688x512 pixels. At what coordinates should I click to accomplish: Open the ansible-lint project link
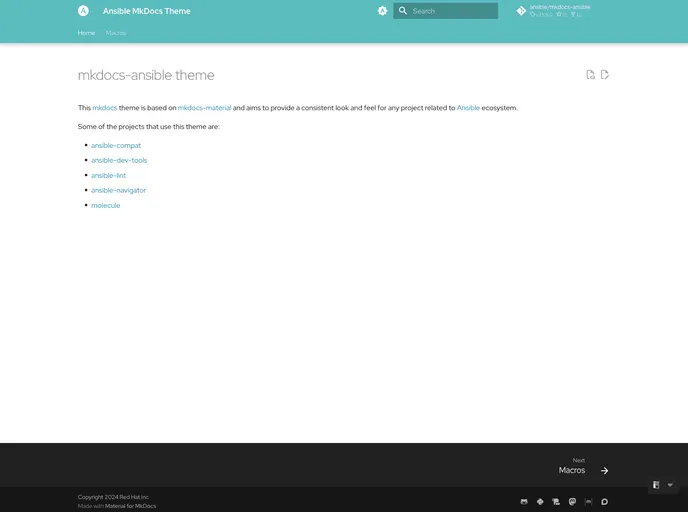pos(108,175)
